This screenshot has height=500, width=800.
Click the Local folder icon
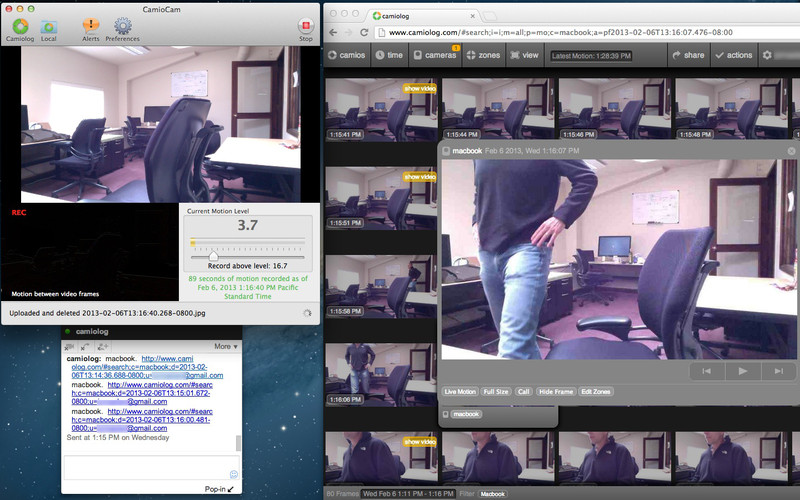pos(48,27)
